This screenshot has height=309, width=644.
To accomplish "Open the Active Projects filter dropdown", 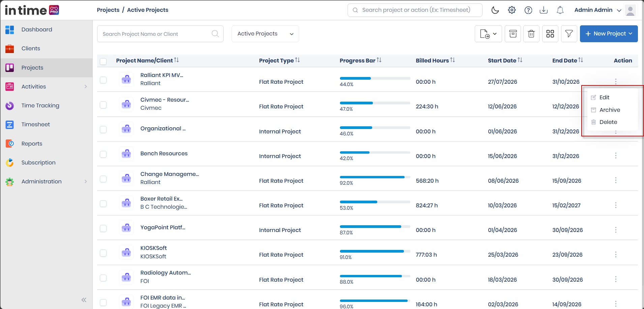I will (x=265, y=34).
